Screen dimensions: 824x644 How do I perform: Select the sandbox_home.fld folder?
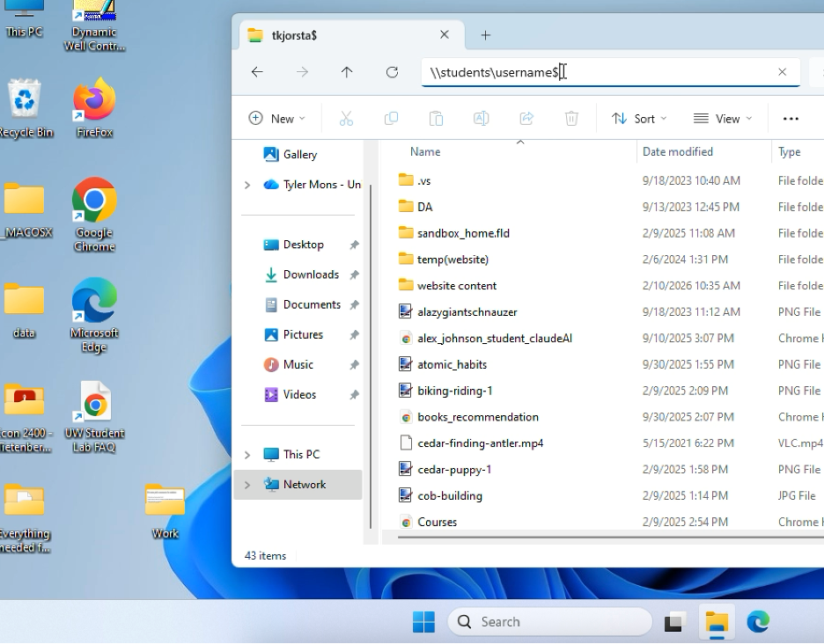pyautogui.click(x=463, y=233)
